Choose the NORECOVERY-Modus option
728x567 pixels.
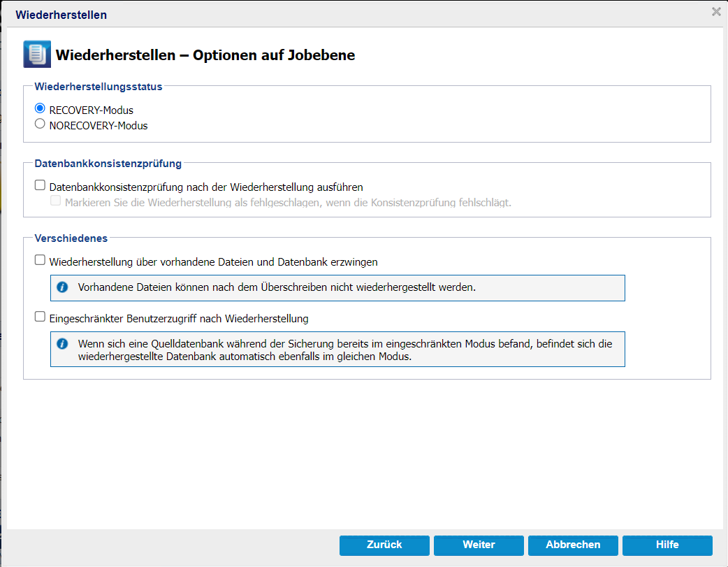point(40,124)
